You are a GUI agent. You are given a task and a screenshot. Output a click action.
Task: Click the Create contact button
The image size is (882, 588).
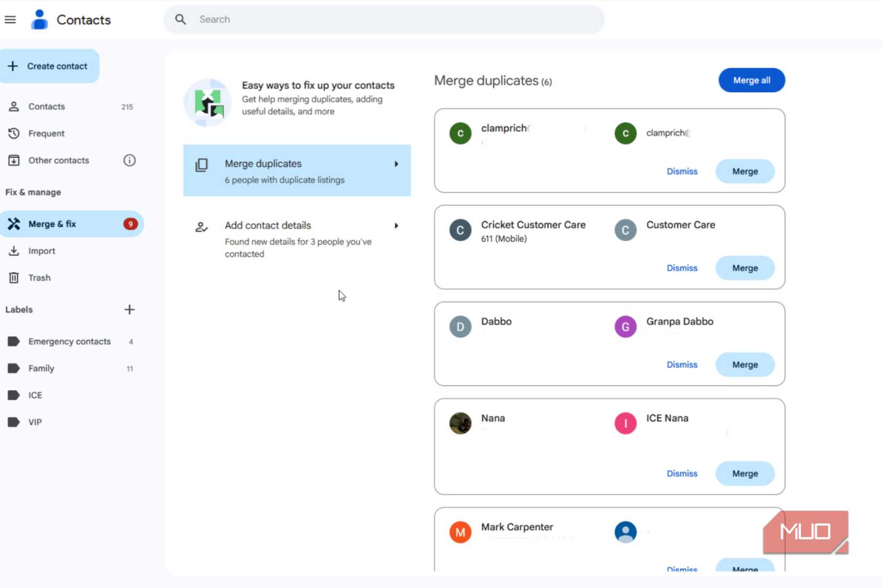pyautogui.click(x=49, y=66)
